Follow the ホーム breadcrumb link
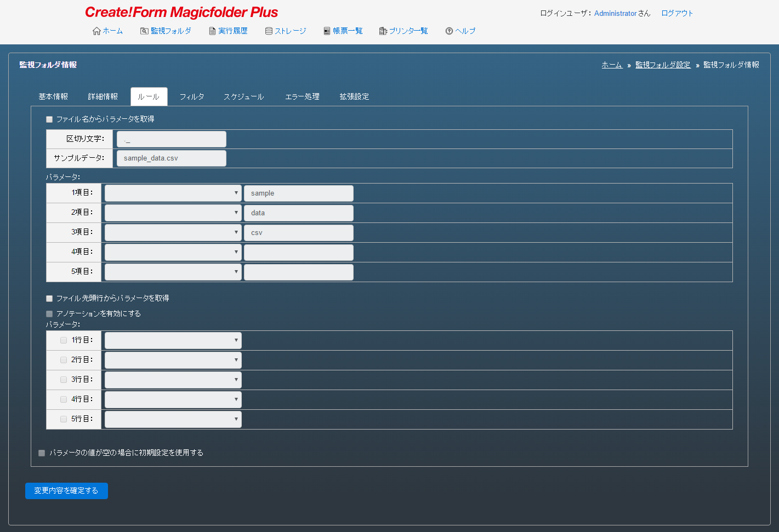The height and width of the screenshot is (532, 779). [612, 65]
